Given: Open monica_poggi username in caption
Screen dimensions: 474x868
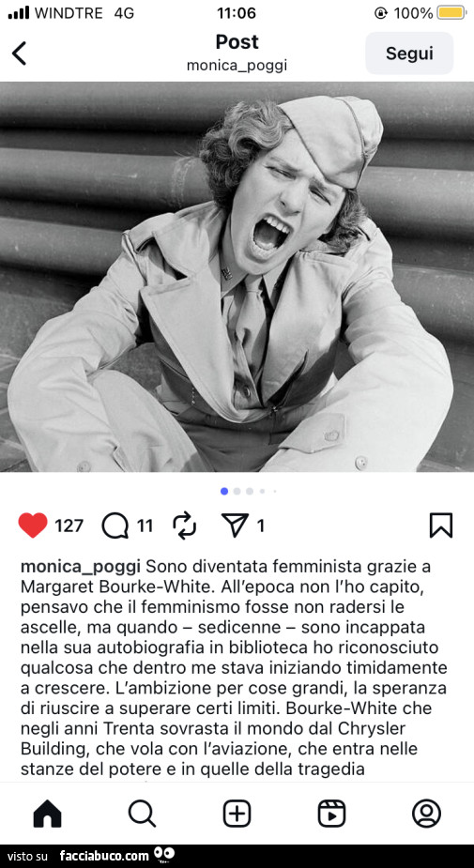Looking at the screenshot, I should pos(81,567).
